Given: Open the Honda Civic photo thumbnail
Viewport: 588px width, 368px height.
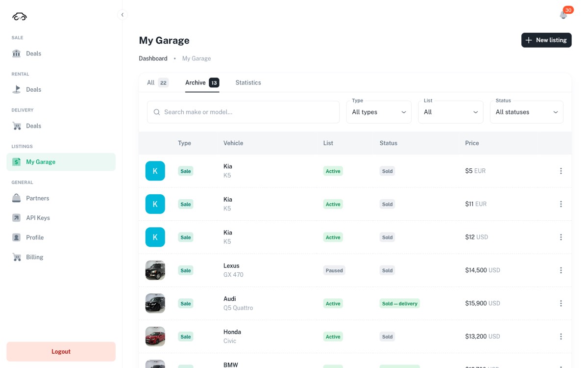Looking at the screenshot, I should 155,337.
